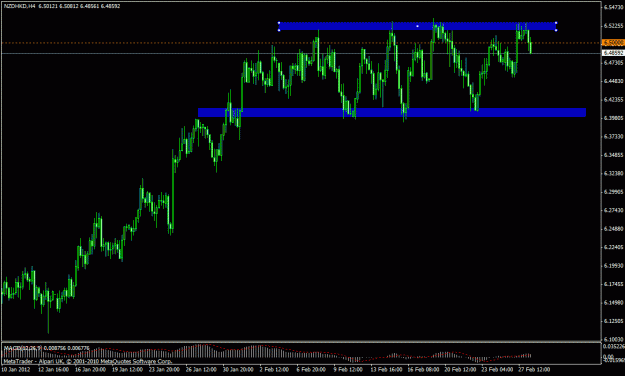Click the 6.39805 price scale label

click(x=613, y=118)
